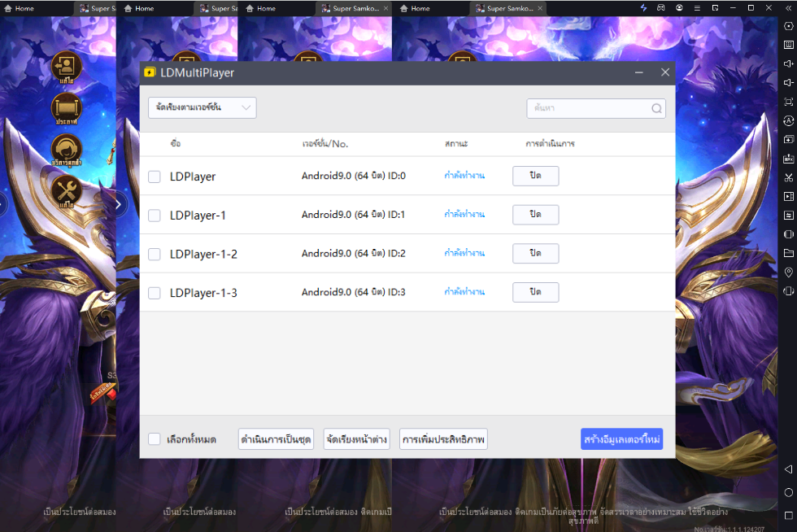
Task: Open the gamepad icon in title bar
Action: pyautogui.click(x=660, y=7)
